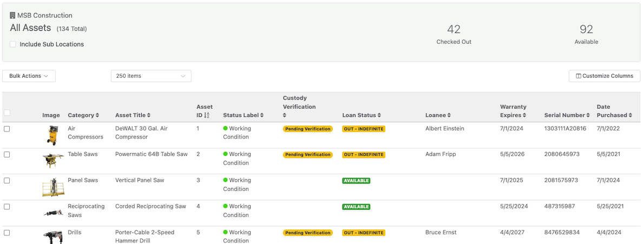Enable Include Sub Locations checkbox
The height and width of the screenshot is (244, 644).
pyautogui.click(x=13, y=44)
